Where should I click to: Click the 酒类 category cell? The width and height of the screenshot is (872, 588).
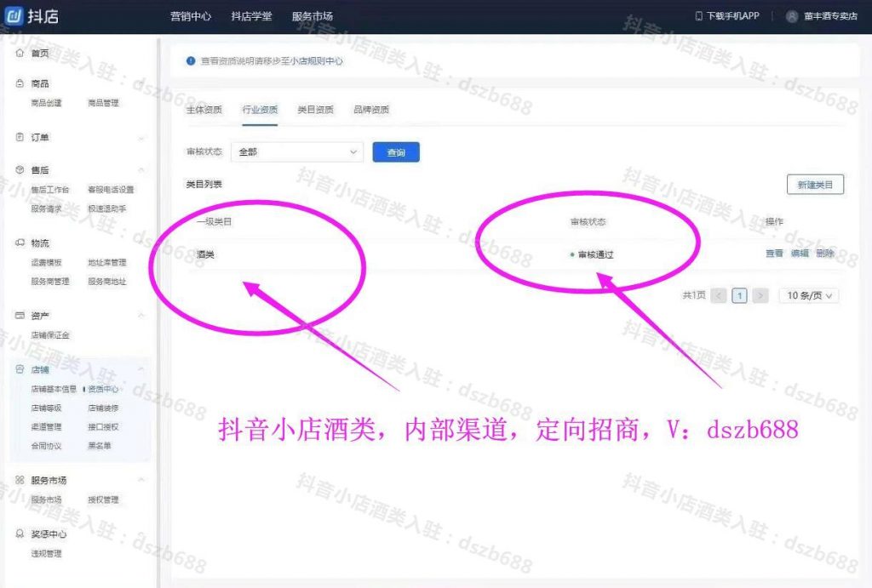click(x=205, y=254)
